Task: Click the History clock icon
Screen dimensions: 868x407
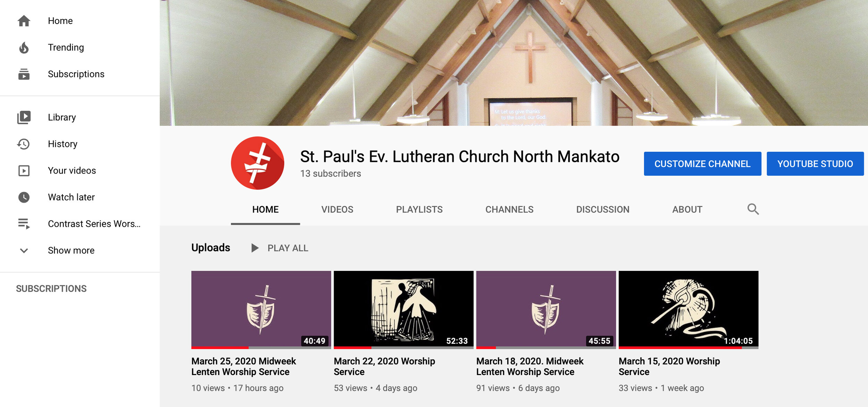Action: tap(24, 144)
